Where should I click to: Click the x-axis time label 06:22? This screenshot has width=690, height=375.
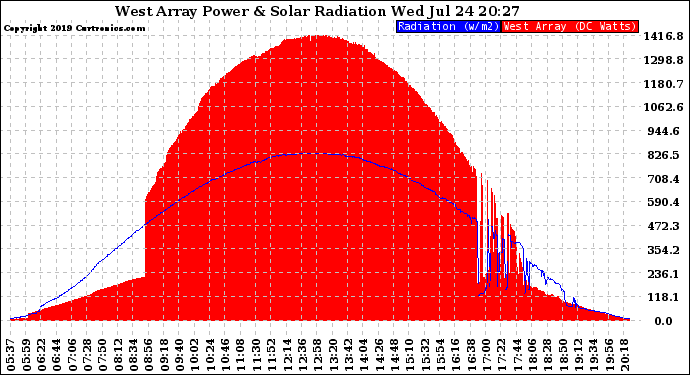pos(41,355)
